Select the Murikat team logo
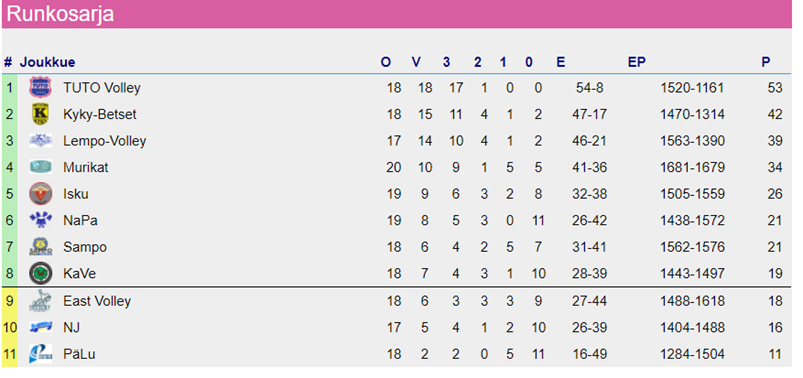The width and height of the screenshot is (803, 378). click(40, 167)
